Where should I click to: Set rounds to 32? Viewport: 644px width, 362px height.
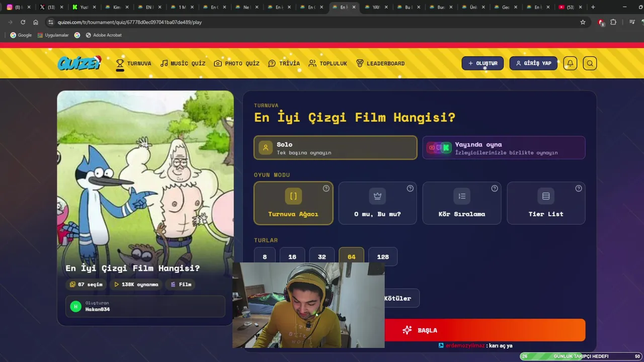point(322,257)
